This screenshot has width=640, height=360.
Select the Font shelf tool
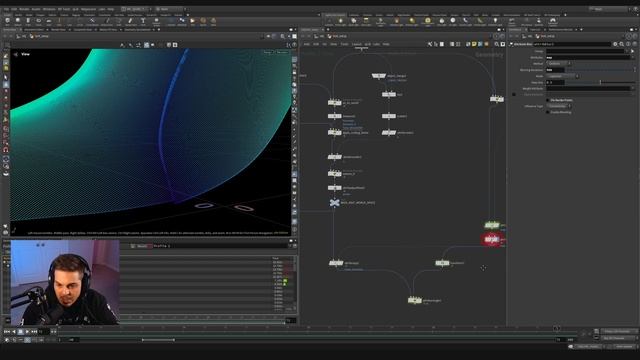click(x=143, y=21)
